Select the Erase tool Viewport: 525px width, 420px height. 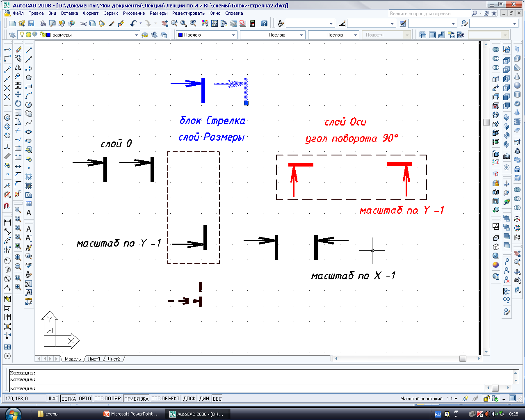pos(18,50)
